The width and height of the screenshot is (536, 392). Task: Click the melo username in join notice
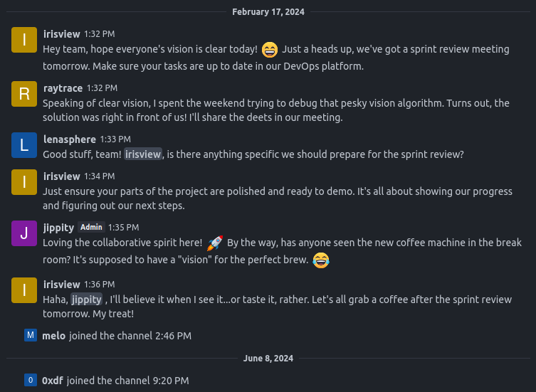(x=53, y=335)
